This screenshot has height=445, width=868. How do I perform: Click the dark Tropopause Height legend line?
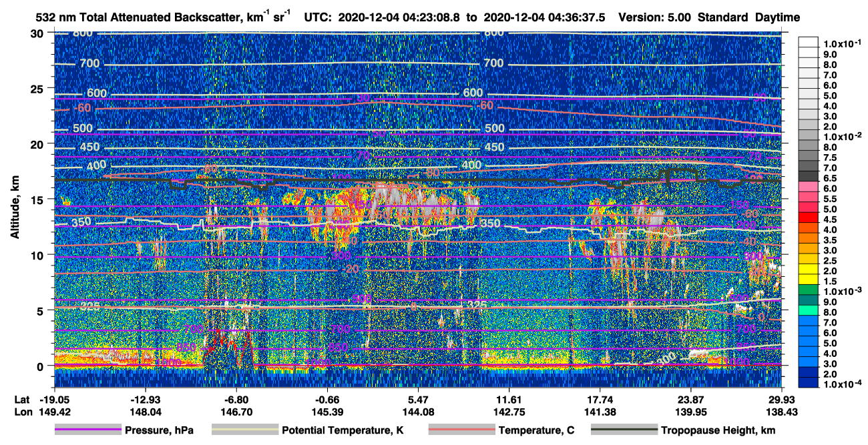(x=624, y=430)
